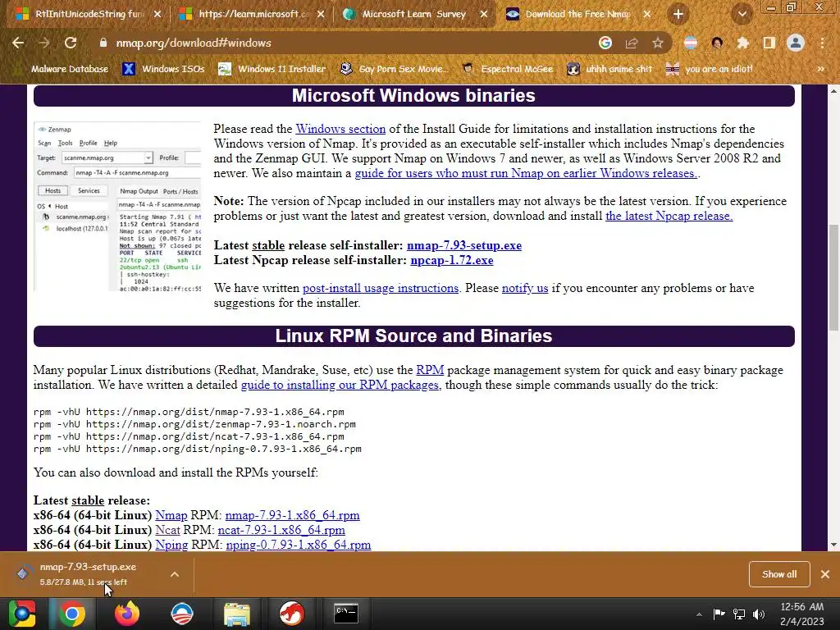
Task: Open the Windows section link
Action: 340,129
